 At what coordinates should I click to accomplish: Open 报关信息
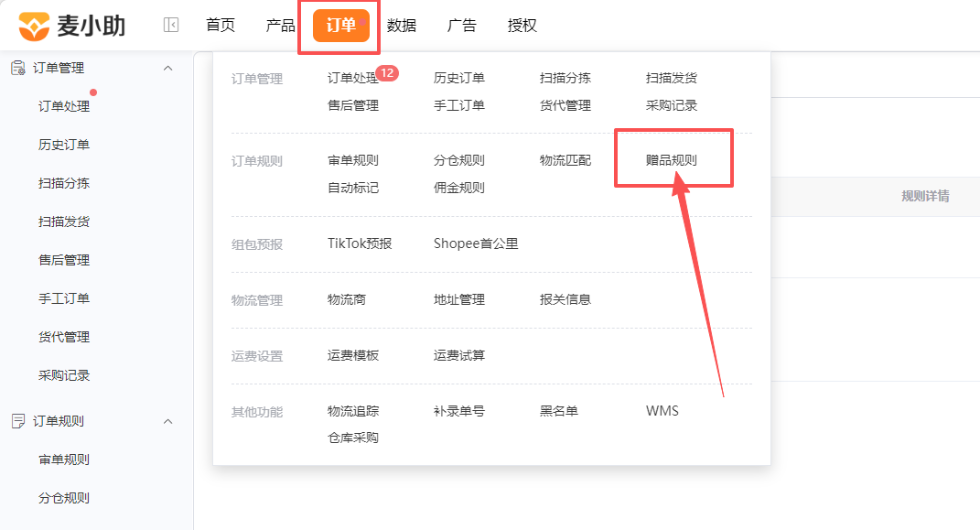coord(565,300)
